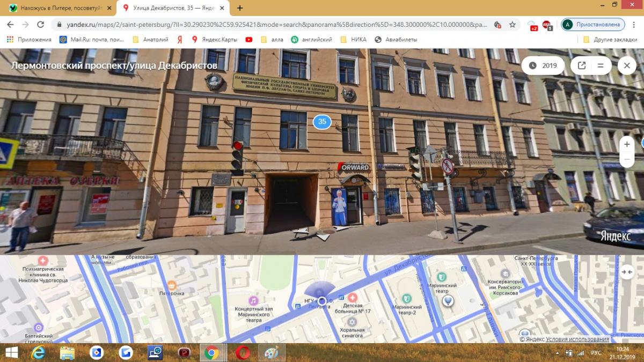Open the 'Яндекс.Карты' bookmark
The height and width of the screenshot is (362, 644).
pyautogui.click(x=214, y=39)
